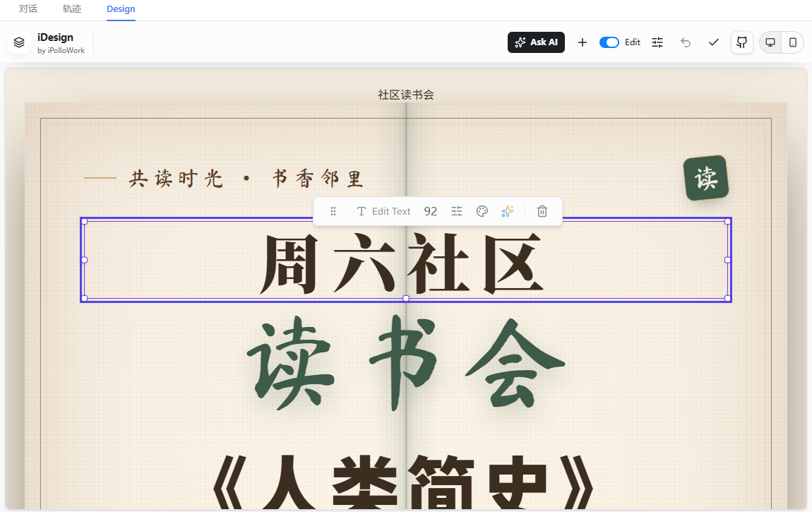This screenshot has height=512, width=812.
Task: Open the settings sliders icon in header
Action: 657,42
